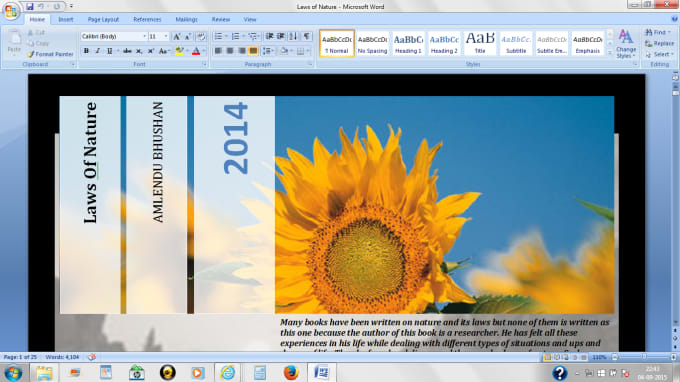Toggle show paragraph marks
This screenshot has width=680, height=382.
(306, 36)
